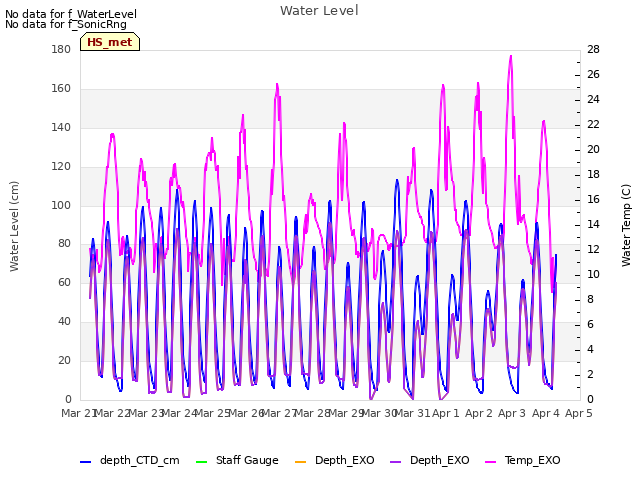Click the Temp_EXO peak near Mar 26-27
Viewport: 640px width, 480px height.
[x=277, y=84]
